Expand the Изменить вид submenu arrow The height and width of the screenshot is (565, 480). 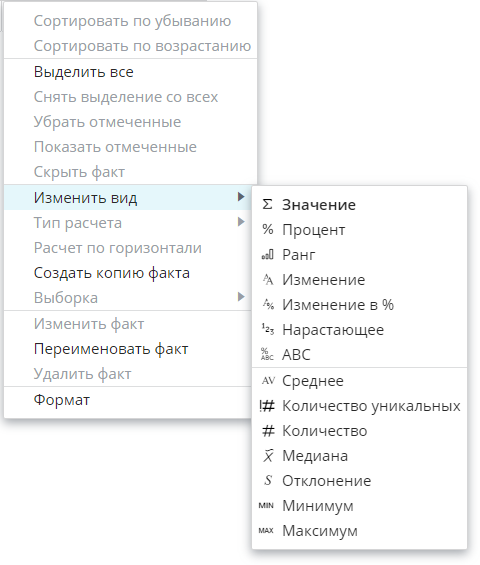pos(241,197)
